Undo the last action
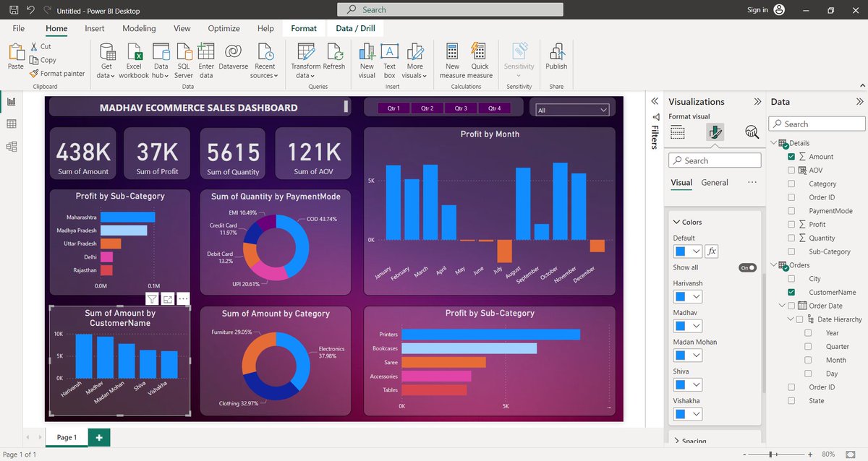The width and height of the screenshot is (868, 461). pyautogui.click(x=31, y=10)
